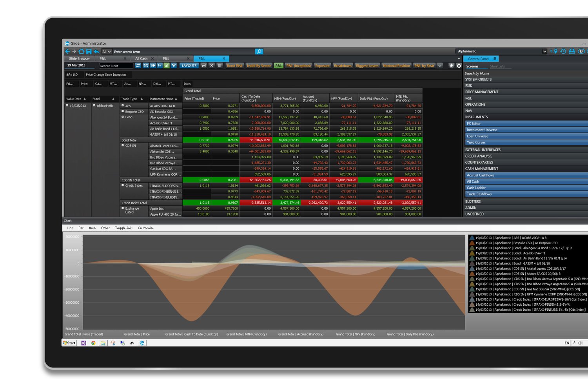Collapse the Credit Index group
The height and width of the screenshot is (386, 588).
123,185
